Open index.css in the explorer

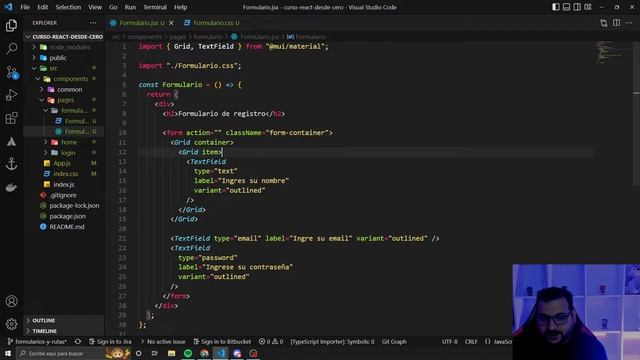pos(64,174)
